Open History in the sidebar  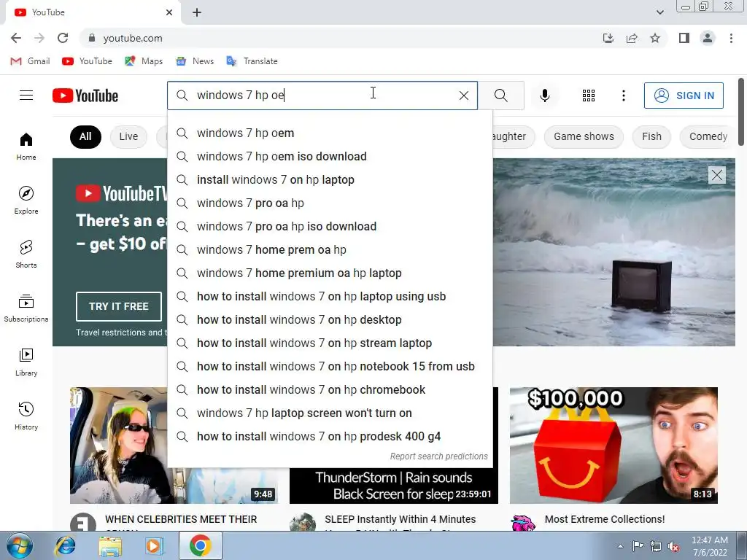(x=26, y=416)
